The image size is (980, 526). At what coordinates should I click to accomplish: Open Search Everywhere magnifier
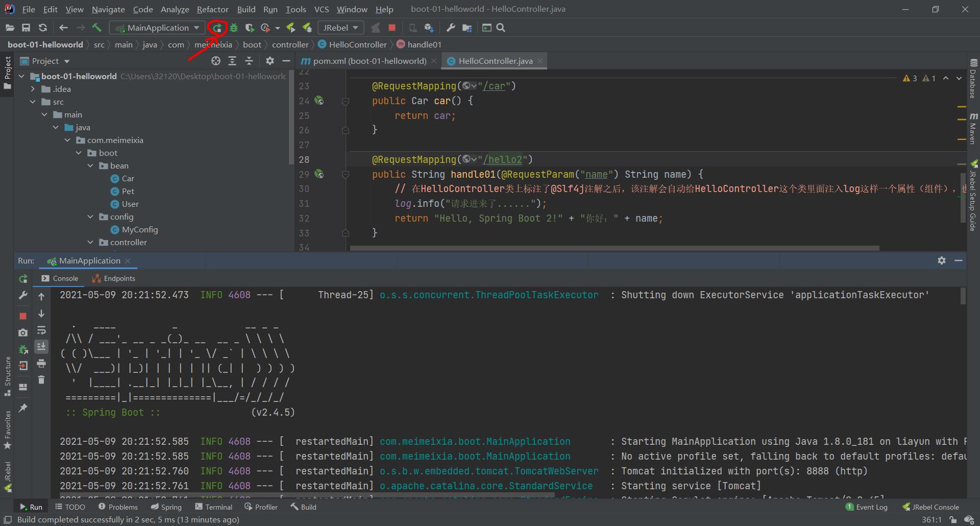pos(501,28)
